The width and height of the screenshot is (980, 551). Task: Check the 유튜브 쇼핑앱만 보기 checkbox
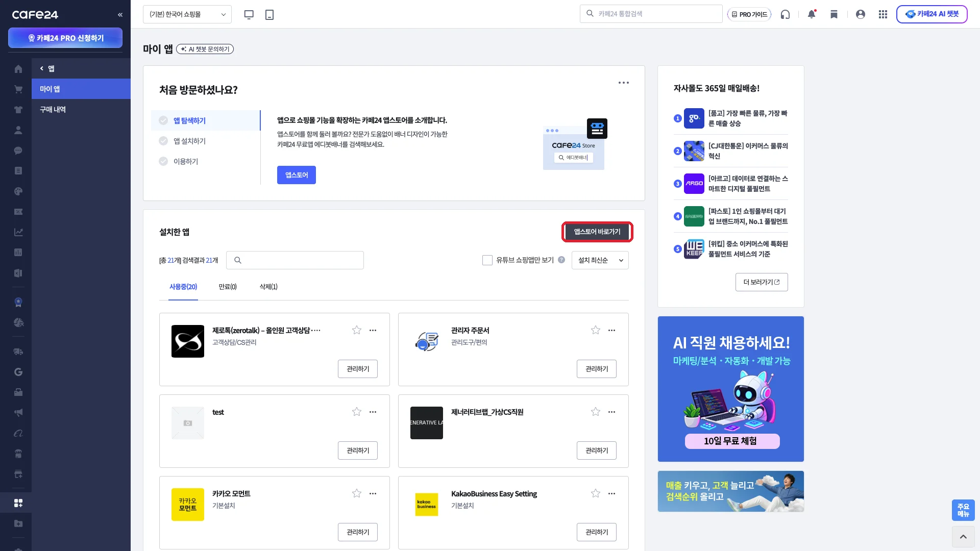point(487,260)
